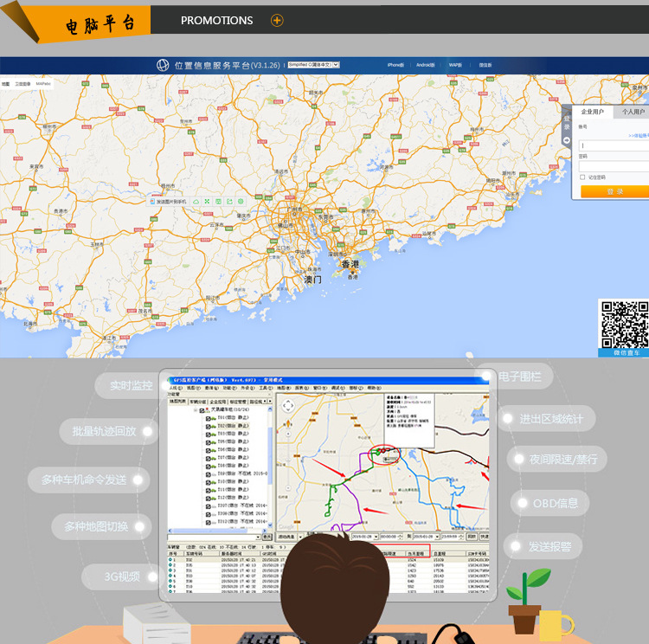
Task: Toggle the 记住密码 remember password checkbox
Action: (x=582, y=177)
